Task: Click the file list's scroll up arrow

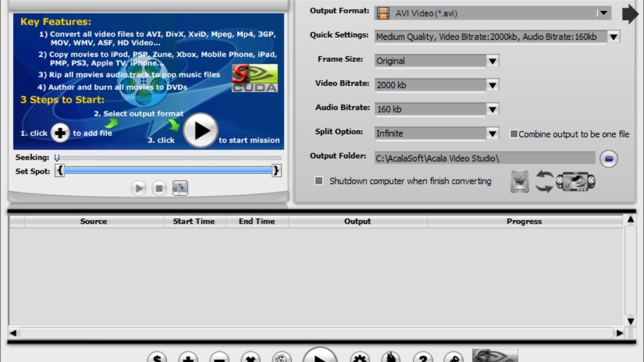Action: click(631, 220)
